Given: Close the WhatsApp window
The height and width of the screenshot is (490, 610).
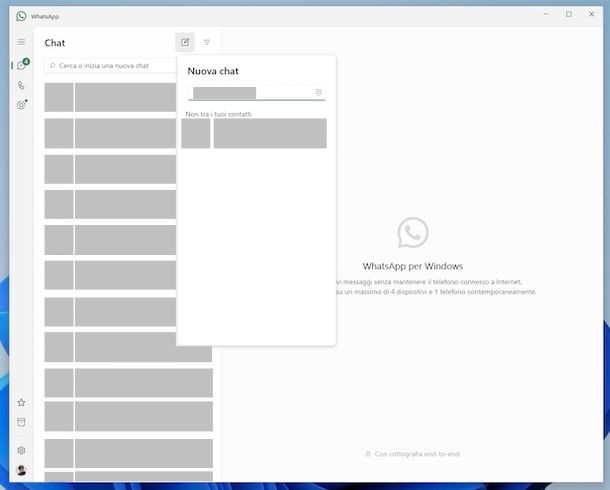Looking at the screenshot, I should click(x=591, y=14).
